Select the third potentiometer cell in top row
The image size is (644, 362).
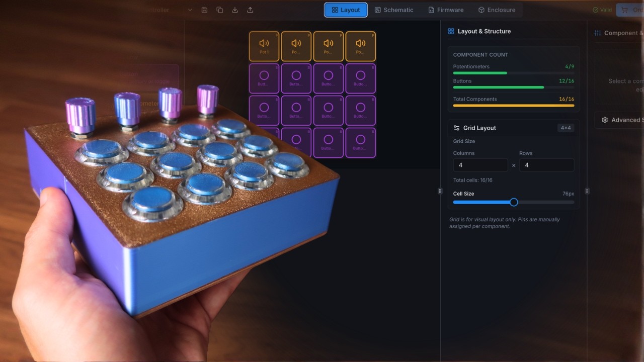tap(329, 46)
